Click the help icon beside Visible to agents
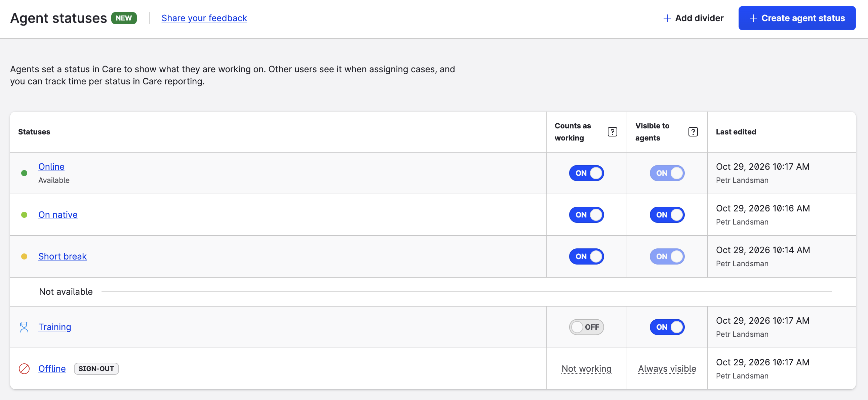Image resolution: width=868 pixels, height=400 pixels. [693, 132]
